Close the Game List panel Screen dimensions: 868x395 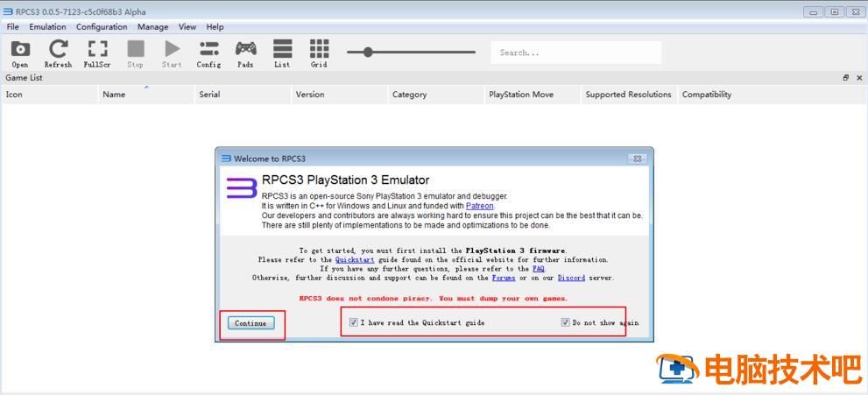[859, 78]
